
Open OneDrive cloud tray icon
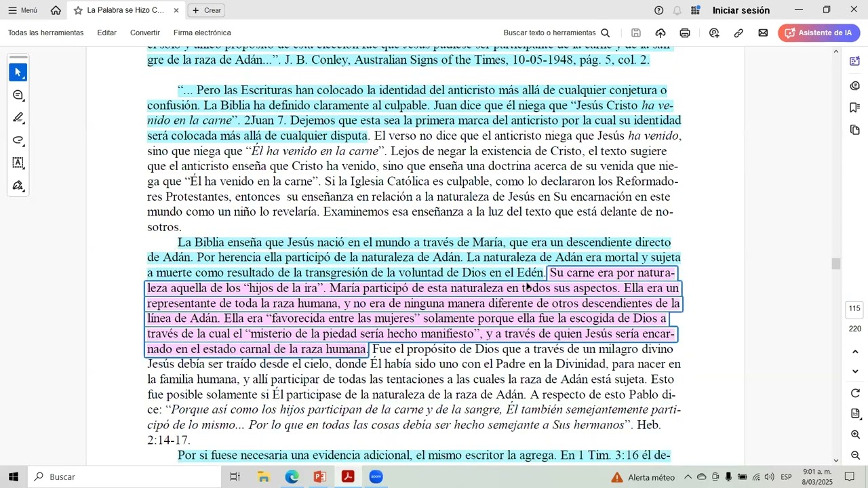pyautogui.click(x=701, y=477)
